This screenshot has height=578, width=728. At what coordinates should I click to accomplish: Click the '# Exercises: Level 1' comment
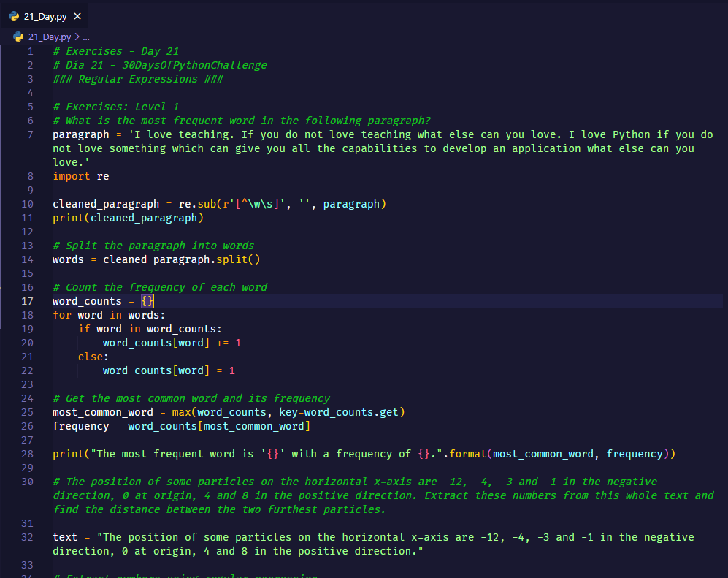pos(115,107)
